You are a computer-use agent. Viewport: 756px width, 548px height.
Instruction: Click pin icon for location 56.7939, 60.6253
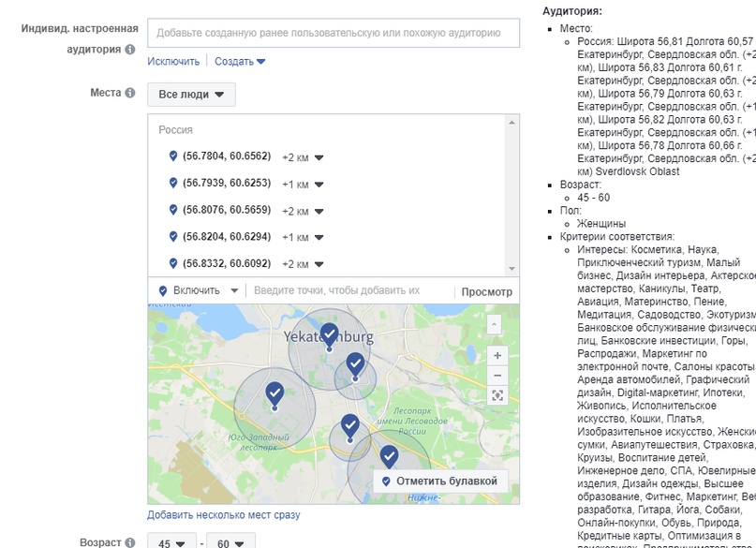pos(173,183)
